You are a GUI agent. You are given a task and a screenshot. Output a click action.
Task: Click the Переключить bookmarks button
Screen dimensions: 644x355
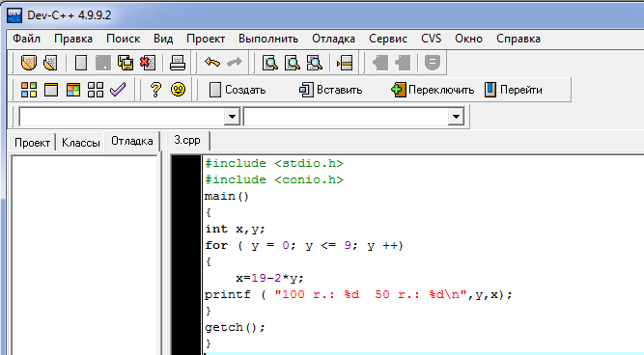tap(433, 90)
